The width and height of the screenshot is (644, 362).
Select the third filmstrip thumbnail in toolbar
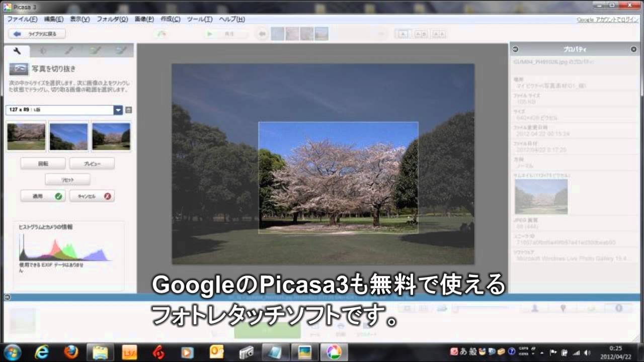tap(307, 34)
